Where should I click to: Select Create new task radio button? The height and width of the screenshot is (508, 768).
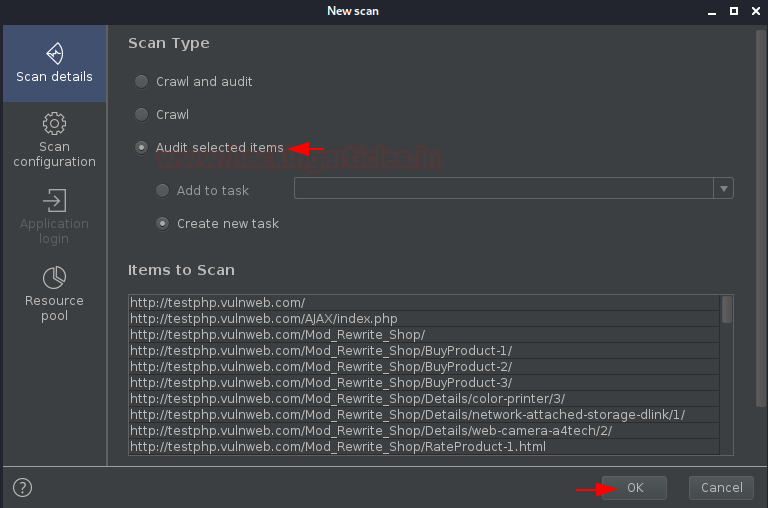point(163,223)
